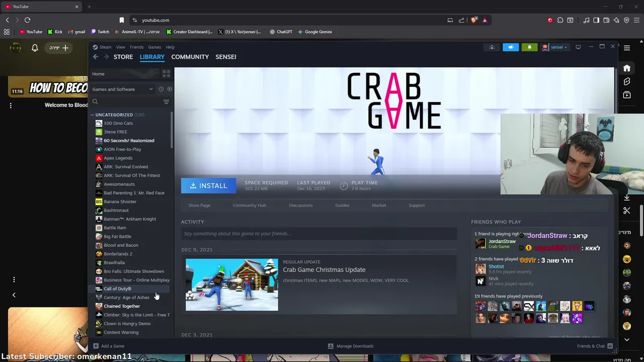Open the Brave wallet icon
The image size is (644, 362).
(606, 20)
